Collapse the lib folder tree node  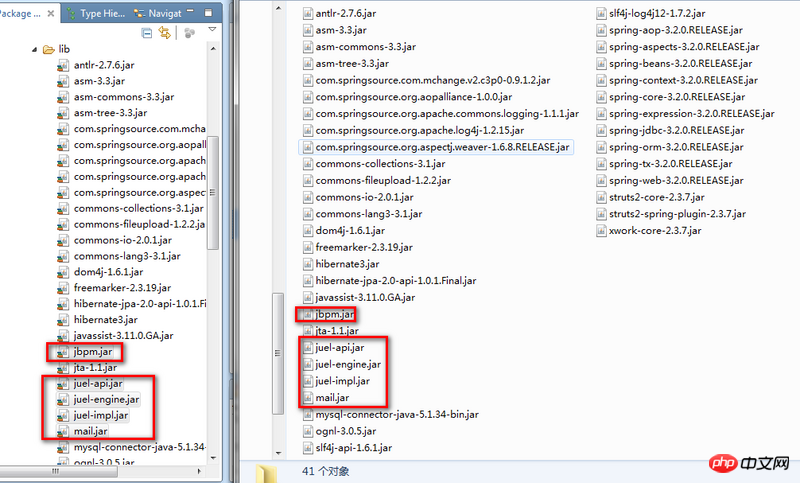point(34,49)
